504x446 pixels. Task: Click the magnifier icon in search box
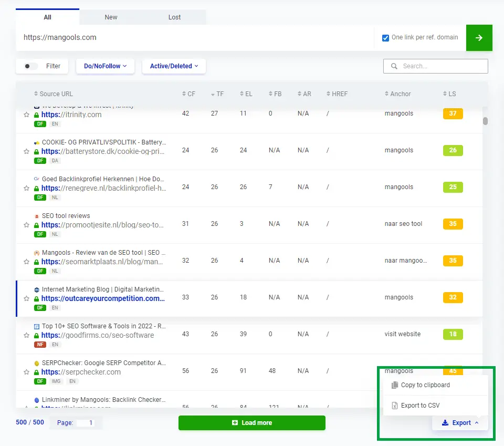pyautogui.click(x=394, y=66)
